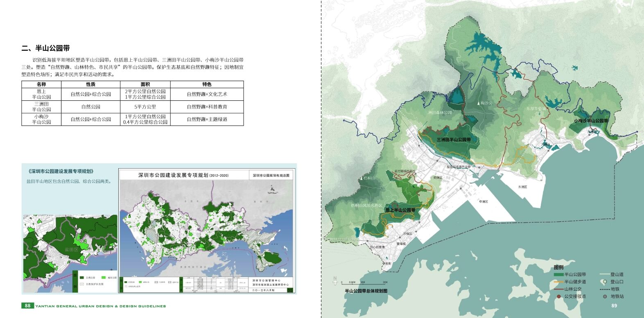Click the brown 山林公交 legend line
644x318 pixels.
[558, 289]
